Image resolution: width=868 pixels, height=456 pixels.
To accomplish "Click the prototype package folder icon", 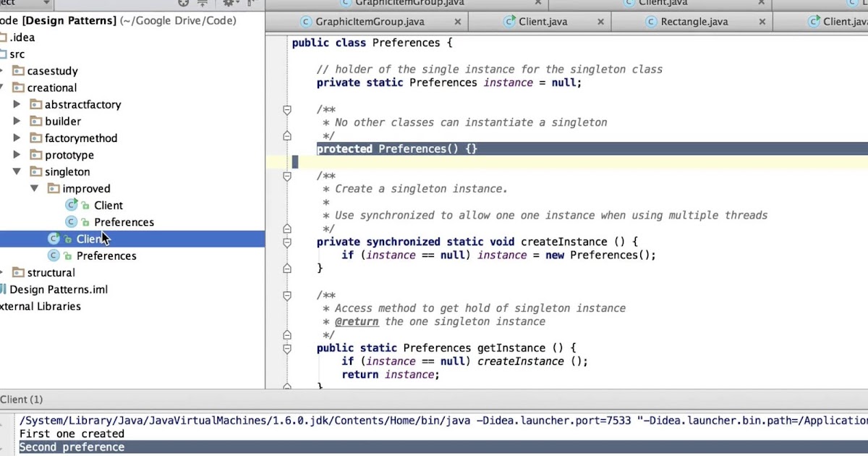I will click(x=36, y=155).
